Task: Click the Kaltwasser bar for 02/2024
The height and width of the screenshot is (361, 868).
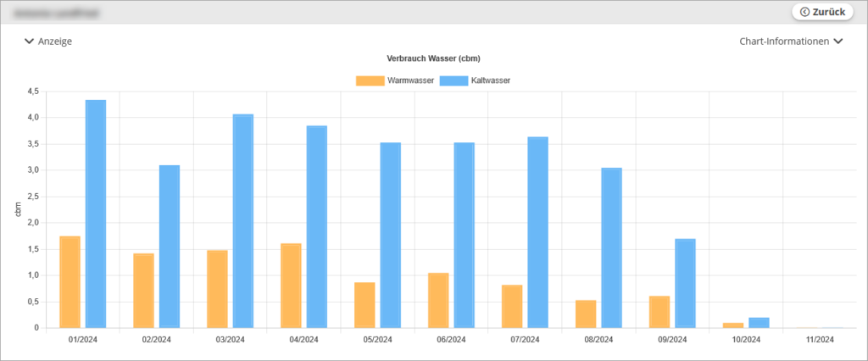Action: (170, 246)
